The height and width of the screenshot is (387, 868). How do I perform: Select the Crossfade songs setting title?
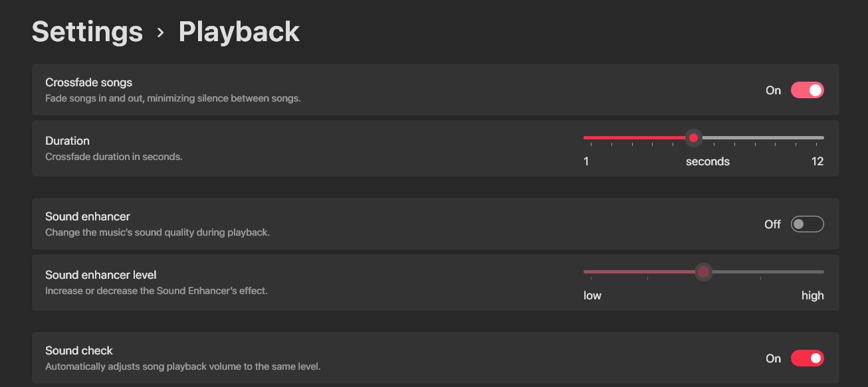tap(88, 82)
